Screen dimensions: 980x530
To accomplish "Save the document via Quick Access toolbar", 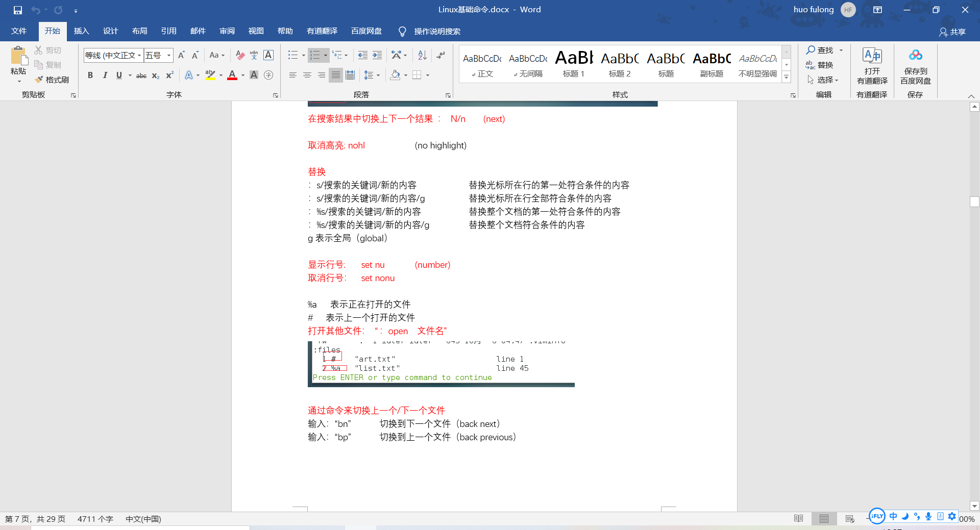I will pos(17,9).
